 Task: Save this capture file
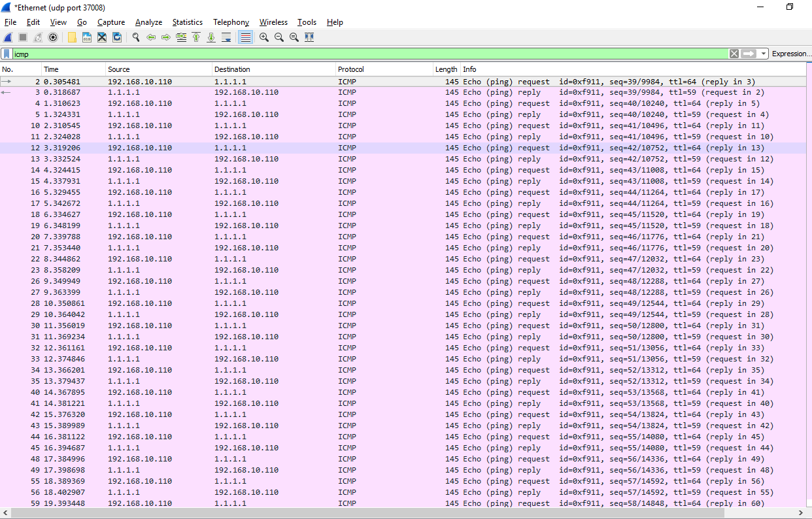87,37
